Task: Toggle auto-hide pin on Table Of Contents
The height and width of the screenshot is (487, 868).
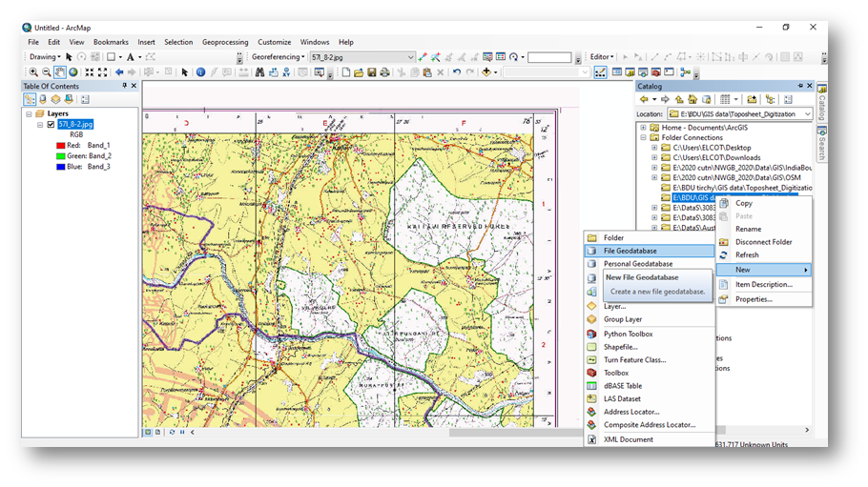Action: click(x=125, y=86)
